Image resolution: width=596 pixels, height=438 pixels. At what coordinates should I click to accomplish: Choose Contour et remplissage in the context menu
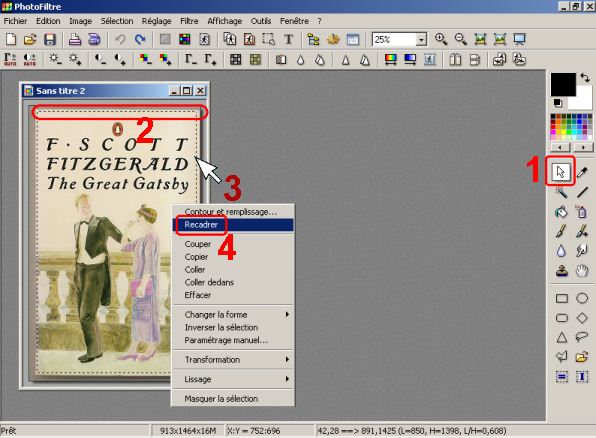pos(233,212)
